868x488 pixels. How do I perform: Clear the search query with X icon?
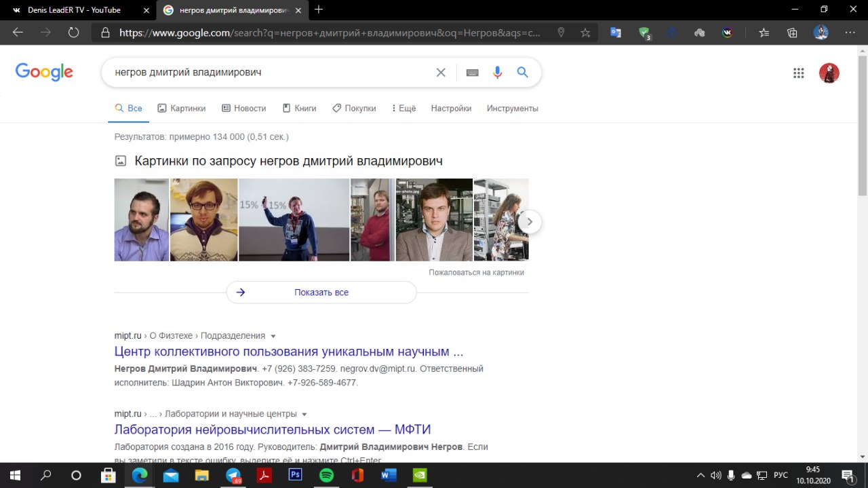441,73
